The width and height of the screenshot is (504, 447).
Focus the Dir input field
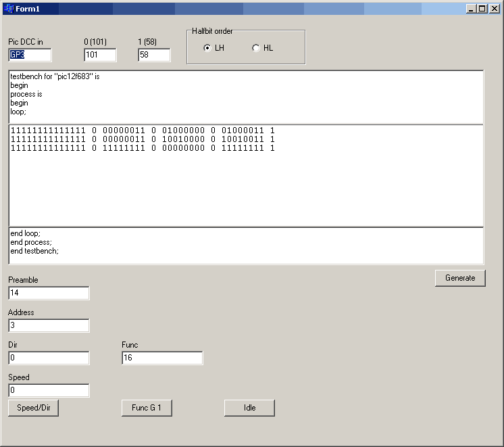[49, 358]
